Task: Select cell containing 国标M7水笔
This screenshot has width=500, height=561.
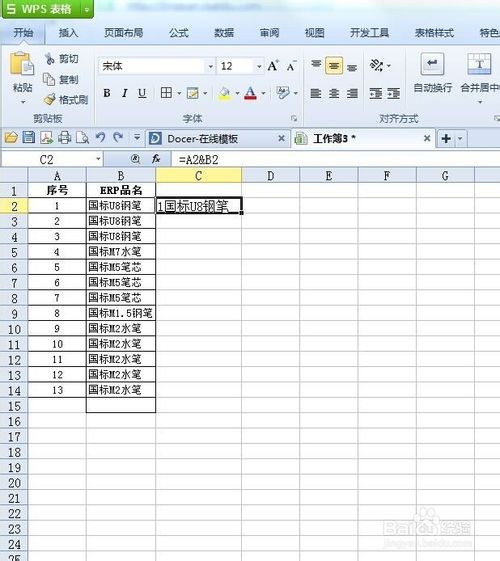Action: [121, 252]
